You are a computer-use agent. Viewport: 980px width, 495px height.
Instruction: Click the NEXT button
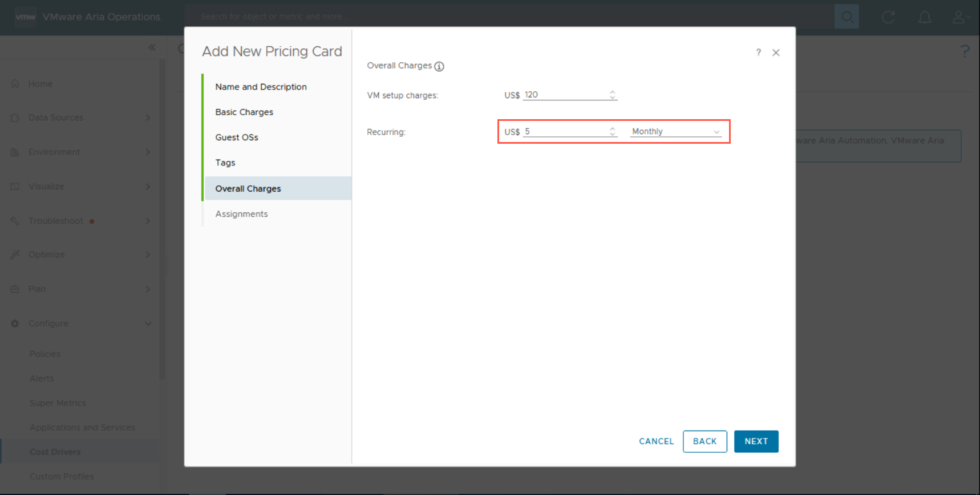[756, 441]
